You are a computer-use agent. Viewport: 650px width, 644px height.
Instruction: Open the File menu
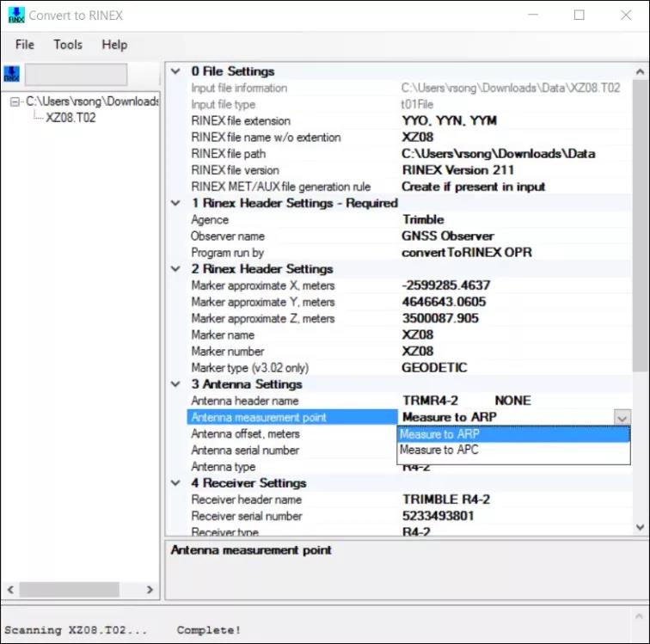click(25, 45)
